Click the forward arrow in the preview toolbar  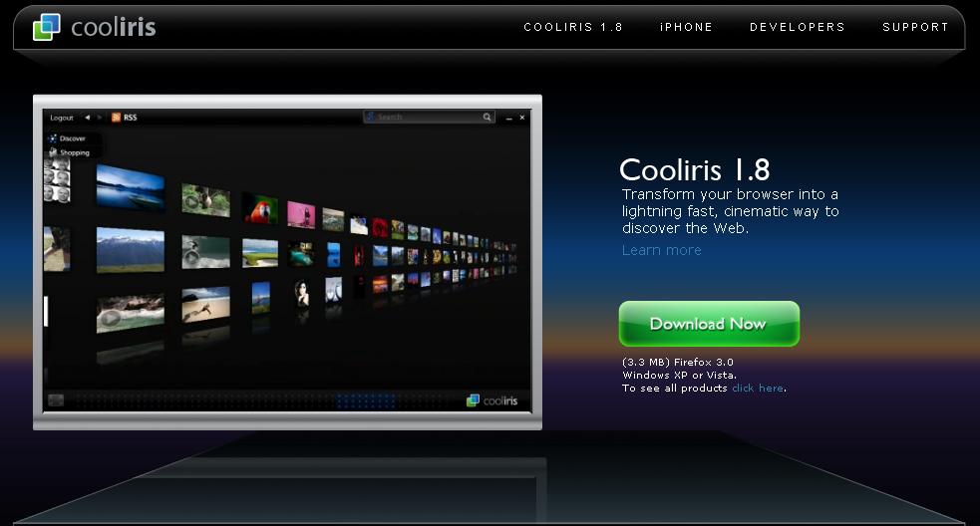pyautogui.click(x=99, y=117)
